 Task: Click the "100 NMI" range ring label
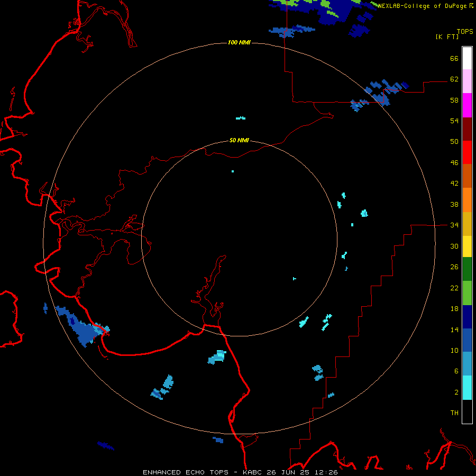(x=239, y=42)
